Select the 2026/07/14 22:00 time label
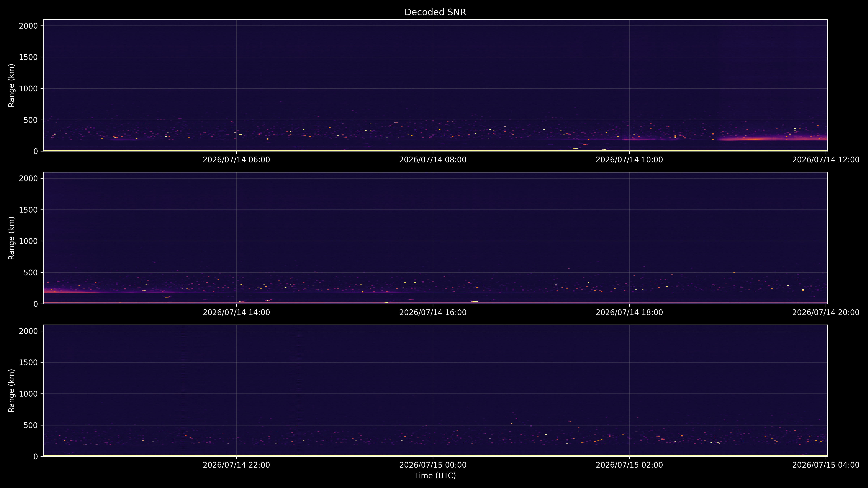The width and height of the screenshot is (868, 488). tap(236, 465)
